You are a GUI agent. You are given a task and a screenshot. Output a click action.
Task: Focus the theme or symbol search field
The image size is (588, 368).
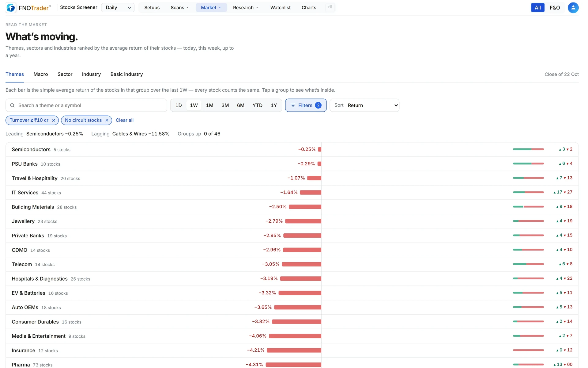point(86,105)
